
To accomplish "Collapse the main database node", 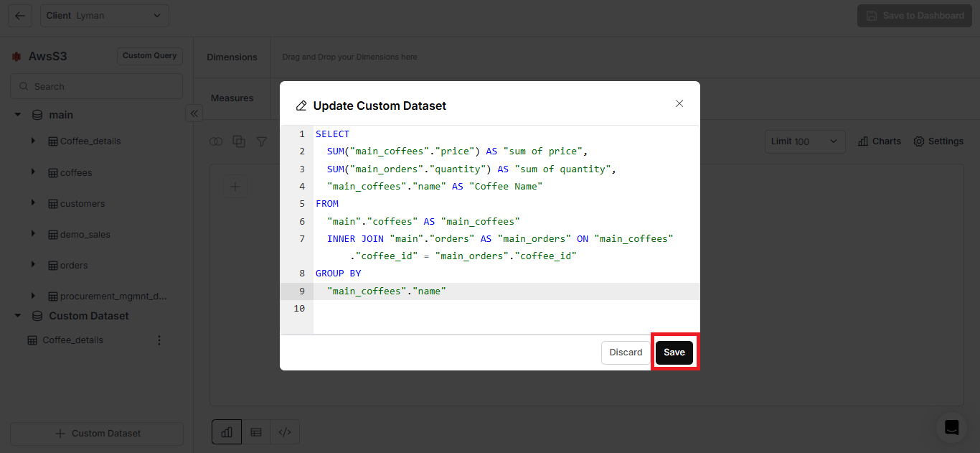I will click(18, 115).
